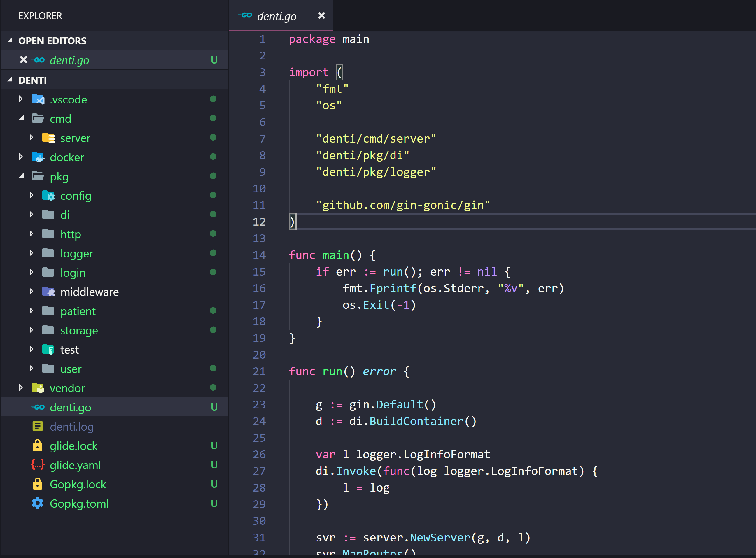Click the Gopkg.toml gear icon

click(x=38, y=503)
